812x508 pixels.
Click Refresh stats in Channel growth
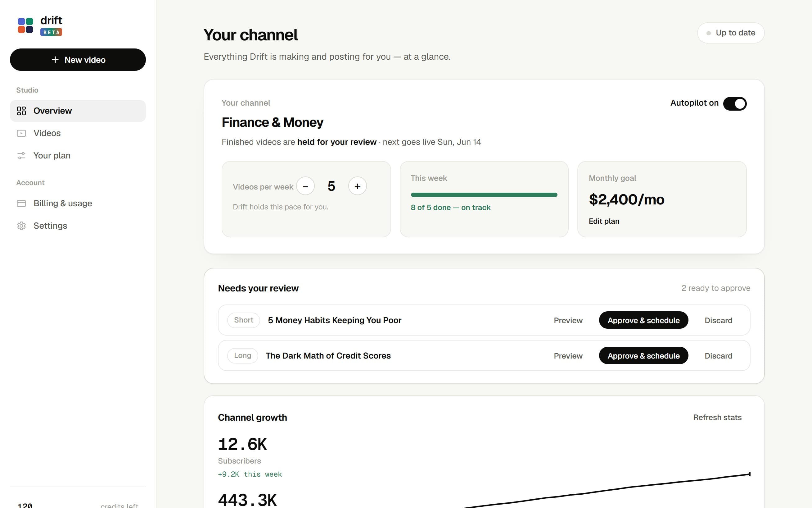click(x=717, y=418)
